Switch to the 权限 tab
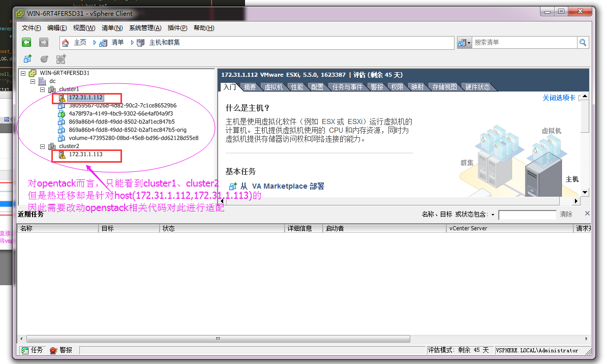 pos(397,87)
